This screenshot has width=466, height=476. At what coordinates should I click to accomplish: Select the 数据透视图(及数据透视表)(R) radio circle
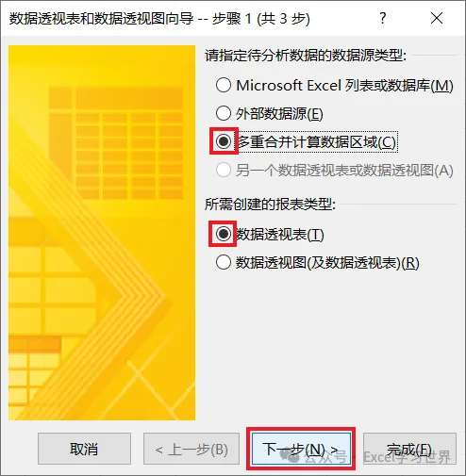(x=224, y=262)
